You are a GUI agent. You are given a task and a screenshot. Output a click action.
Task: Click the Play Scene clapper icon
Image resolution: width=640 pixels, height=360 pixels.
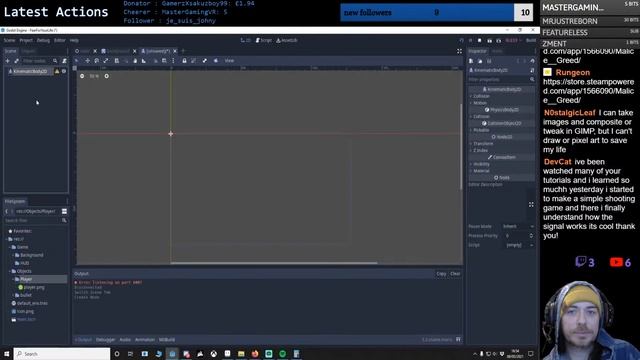pos(489,40)
